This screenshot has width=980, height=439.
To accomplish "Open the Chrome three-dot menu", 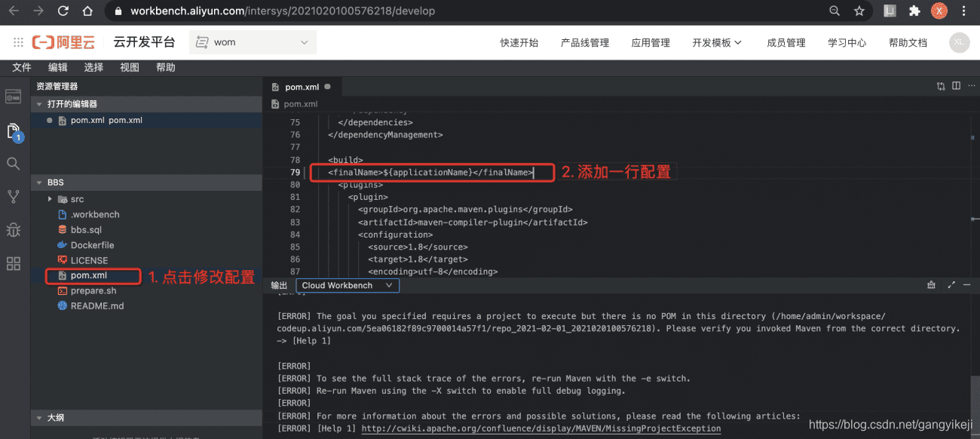I will 965,11.
